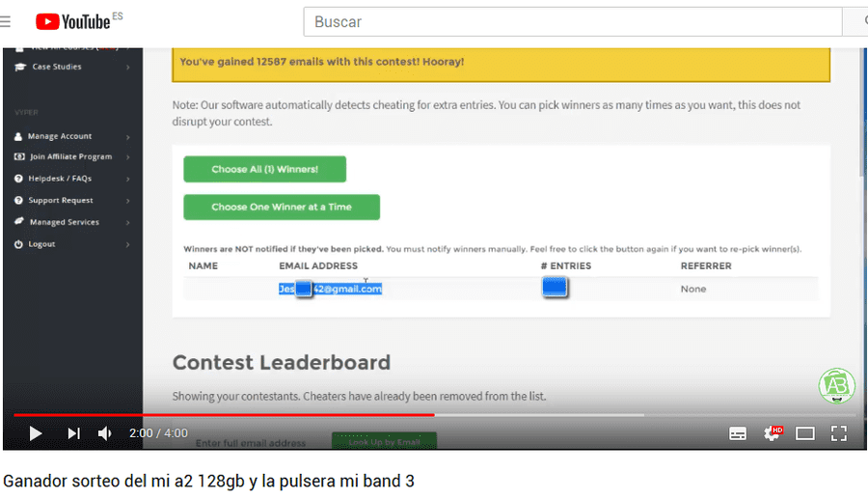Click the EMAIL ADDRESS column header
The height and width of the screenshot is (500, 868).
[318, 265]
